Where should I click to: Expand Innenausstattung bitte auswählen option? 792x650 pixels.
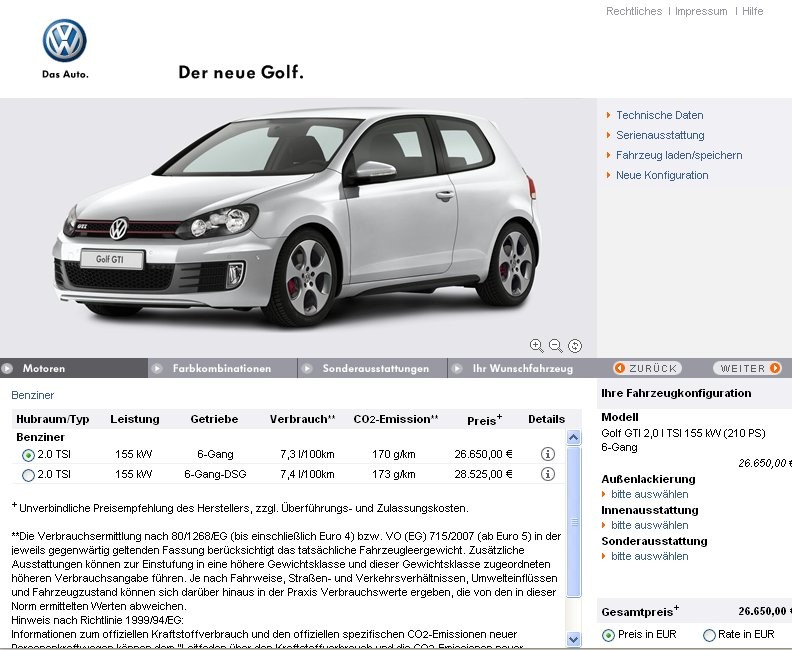click(x=649, y=525)
